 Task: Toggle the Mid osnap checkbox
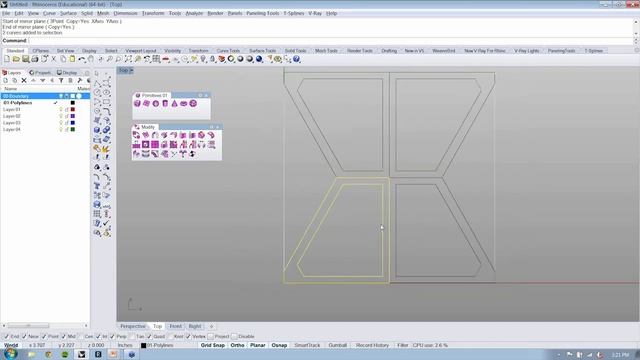63,337
